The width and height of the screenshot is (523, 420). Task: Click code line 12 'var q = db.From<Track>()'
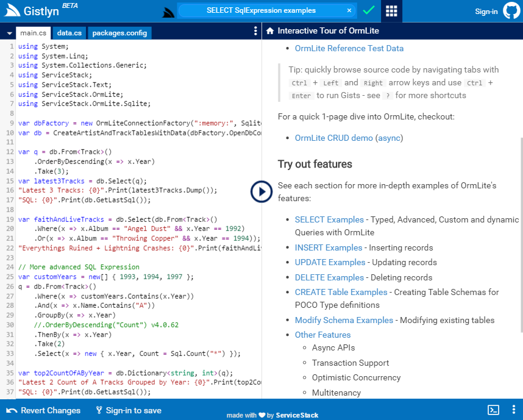(x=65, y=152)
